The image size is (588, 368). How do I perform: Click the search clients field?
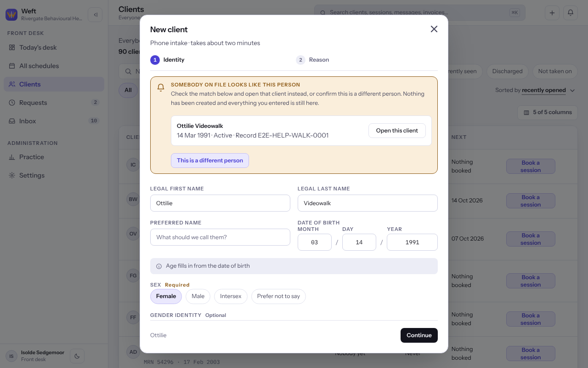click(419, 13)
